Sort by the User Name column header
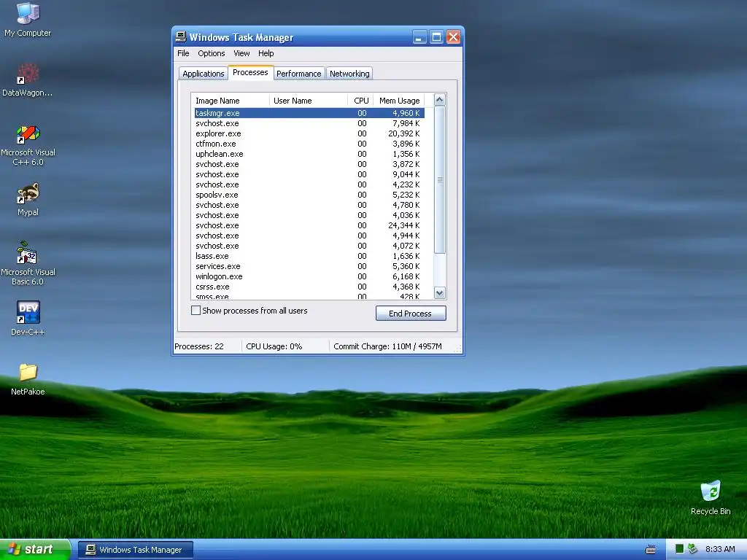 pyautogui.click(x=309, y=101)
